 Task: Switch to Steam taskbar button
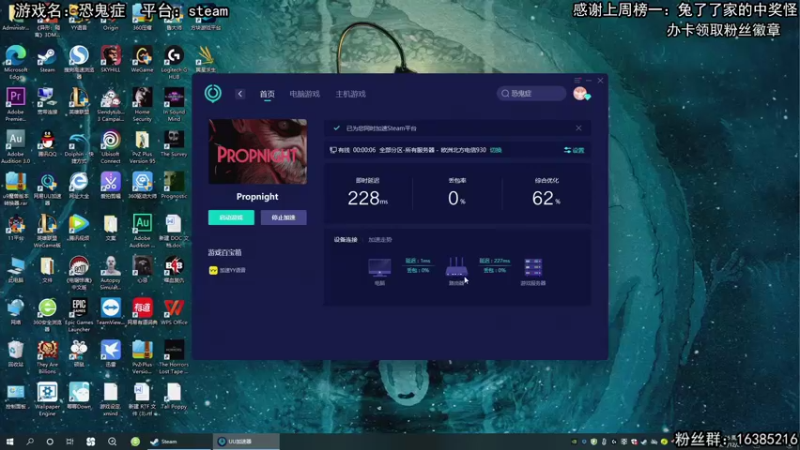(177, 441)
